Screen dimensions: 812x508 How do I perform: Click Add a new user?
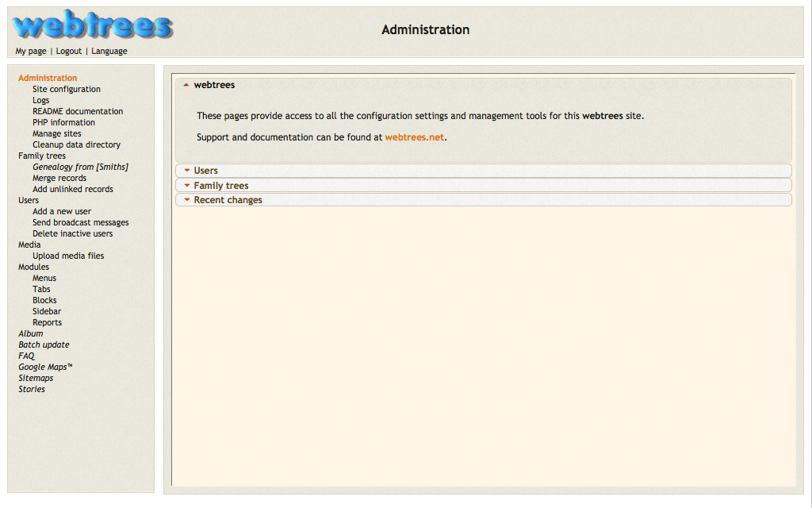click(x=62, y=211)
